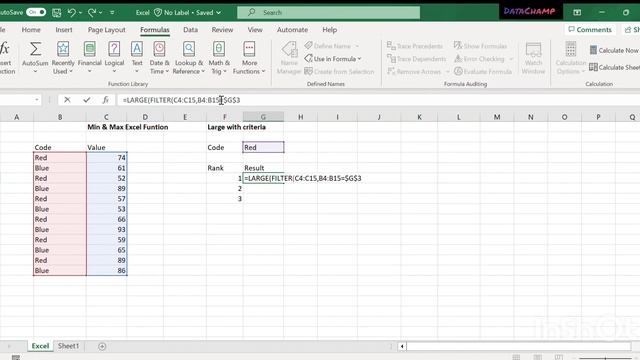Screen dimensions: 640x360
Task: Open the Insert tab
Action: [x=64, y=30]
